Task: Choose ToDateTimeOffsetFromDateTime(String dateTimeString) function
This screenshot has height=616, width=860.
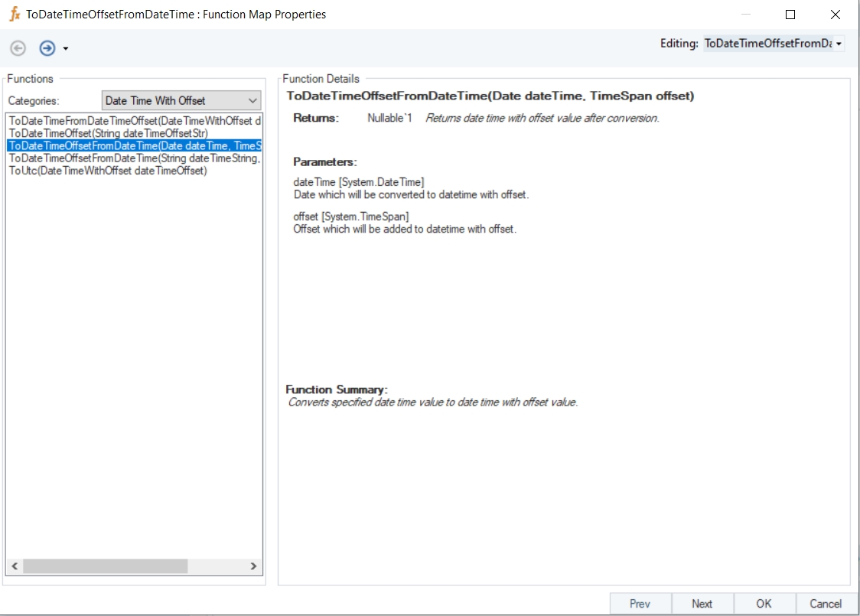Action: pyautogui.click(x=135, y=158)
